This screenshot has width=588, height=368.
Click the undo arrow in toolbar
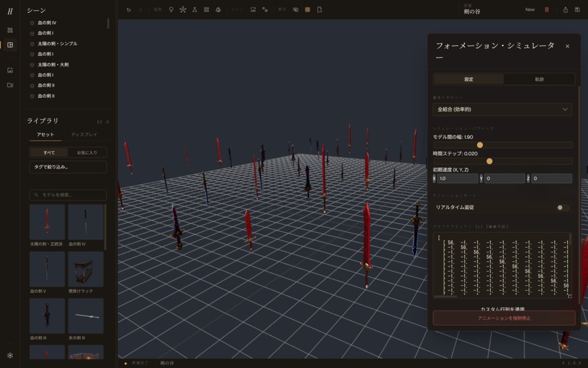(x=129, y=10)
